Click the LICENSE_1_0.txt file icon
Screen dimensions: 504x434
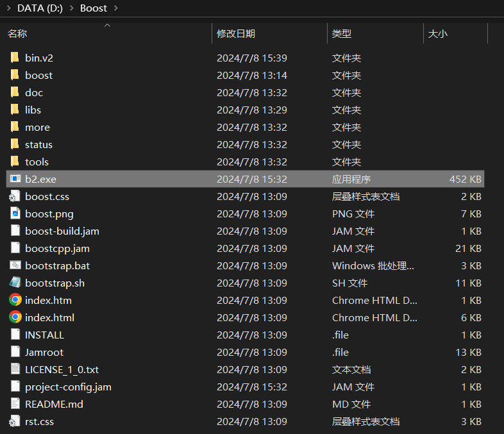pyautogui.click(x=15, y=369)
